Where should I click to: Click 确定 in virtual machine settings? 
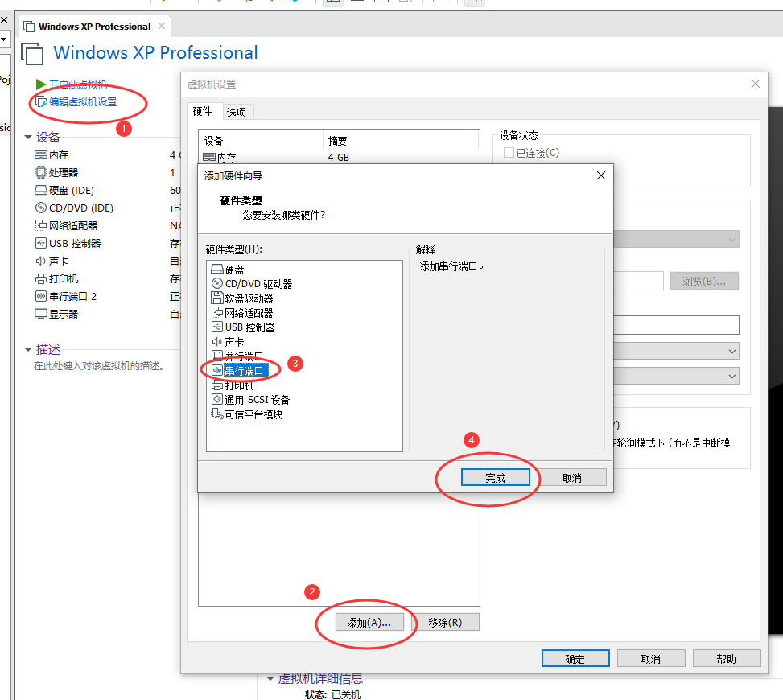[x=575, y=658]
